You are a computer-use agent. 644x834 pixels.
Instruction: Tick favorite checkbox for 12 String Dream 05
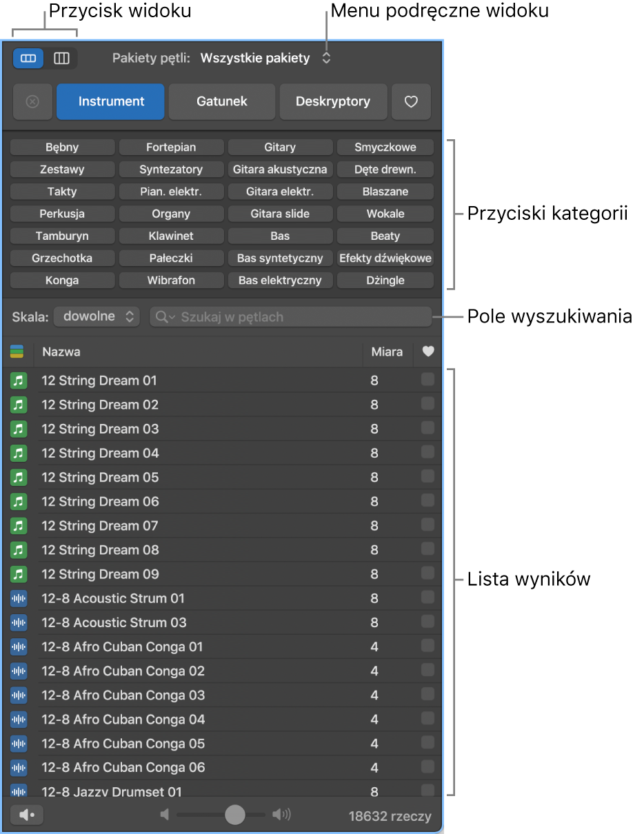point(427,477)
